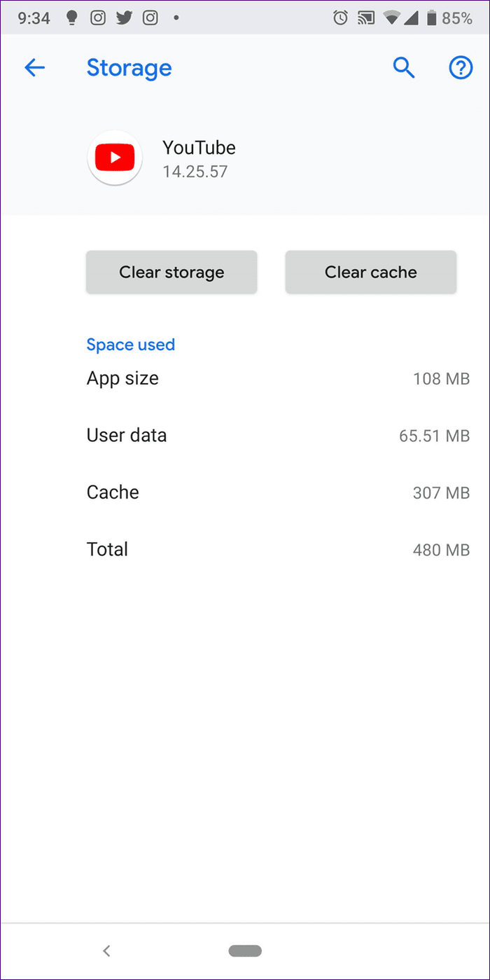
Task: Tap the Twitter notification icon
Action: (x=124, y=18)
